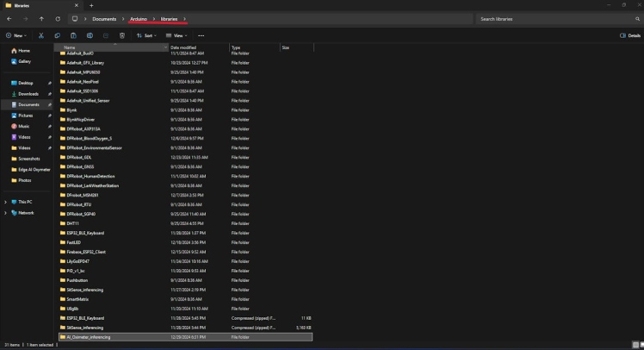
Task: Open the See more options ellipsis
Action: coord(201,35)
